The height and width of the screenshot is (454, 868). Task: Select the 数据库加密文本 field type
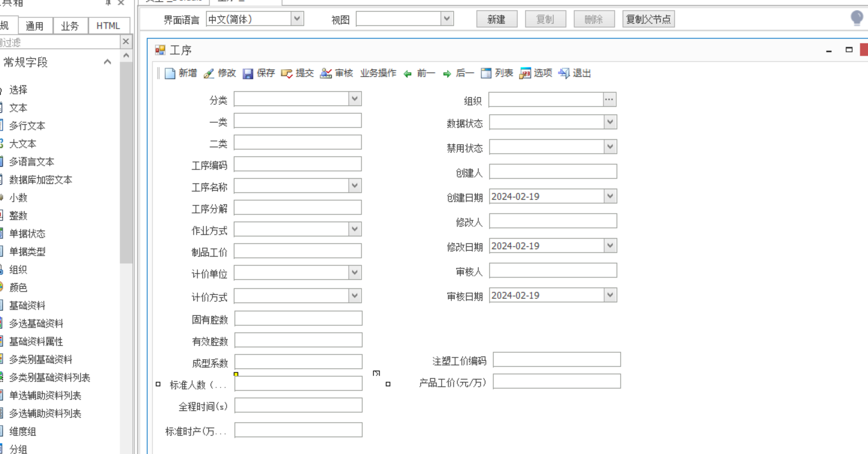click(x=40, y=180)
